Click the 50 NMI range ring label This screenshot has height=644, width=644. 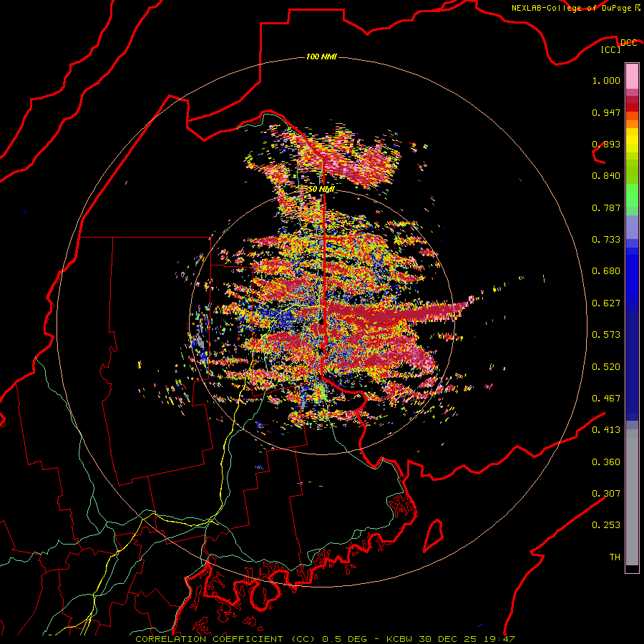click(321, 190)
